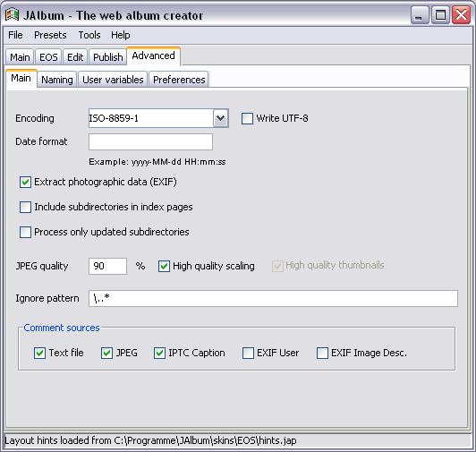Viewport: 476px width, 452px height.
Task: Enable the Write UTF-8 checkbox
Action: [x=247, y=118]
